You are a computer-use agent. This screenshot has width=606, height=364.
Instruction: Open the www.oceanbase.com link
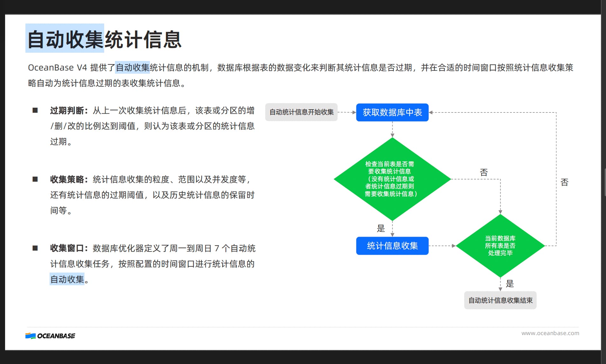coord(550,333)
